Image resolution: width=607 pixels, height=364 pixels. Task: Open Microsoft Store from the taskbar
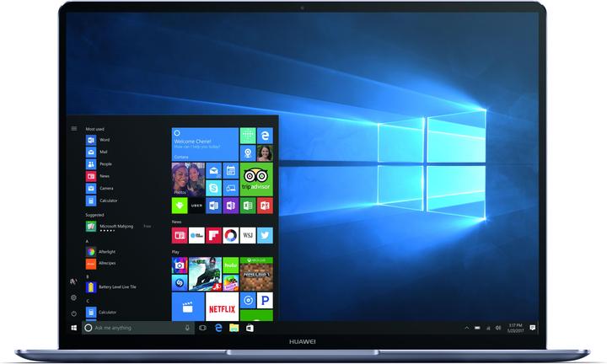[x=250, y=328]
